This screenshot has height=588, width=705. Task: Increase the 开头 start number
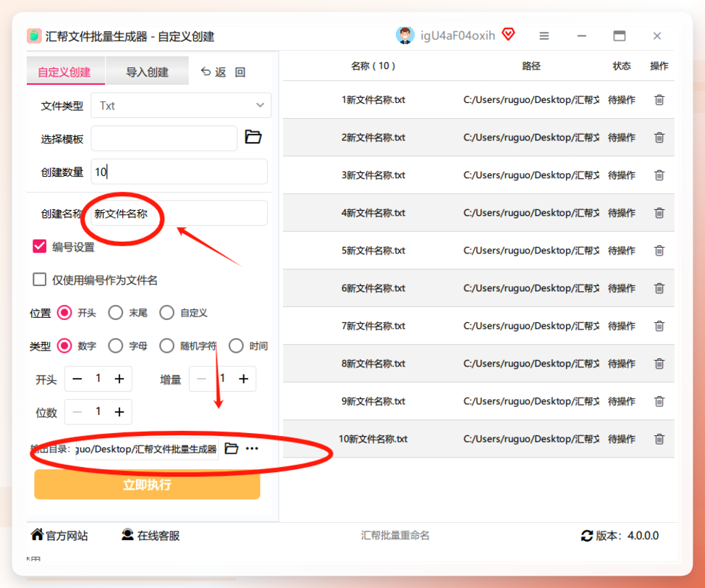(x=119, y=379)
